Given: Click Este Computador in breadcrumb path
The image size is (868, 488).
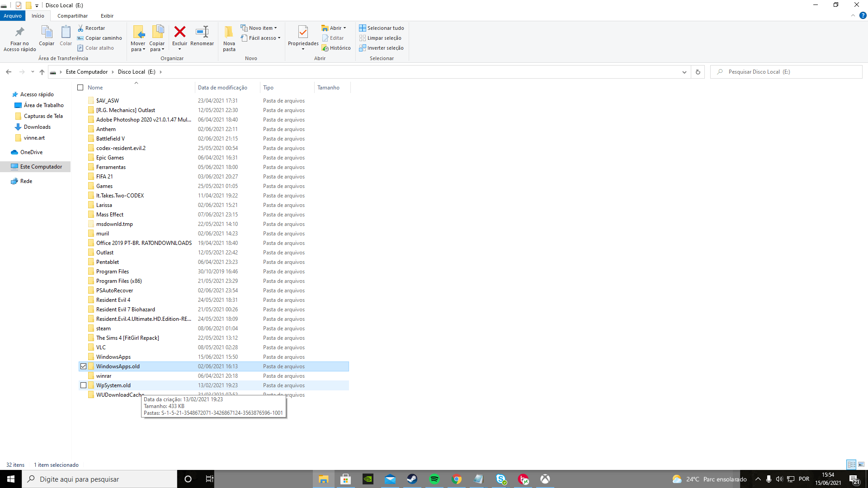Looking at the screenshot, I should (x=87, y=72).
